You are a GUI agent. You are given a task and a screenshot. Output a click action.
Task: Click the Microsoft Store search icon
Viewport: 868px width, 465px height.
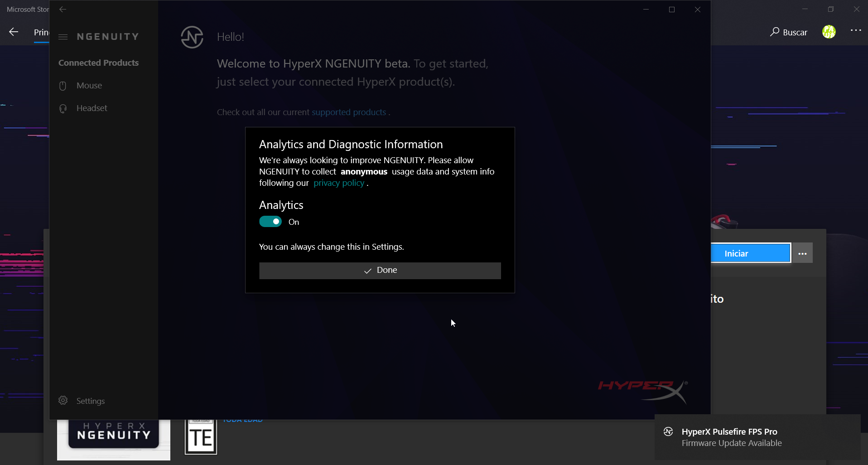(775, 32)
